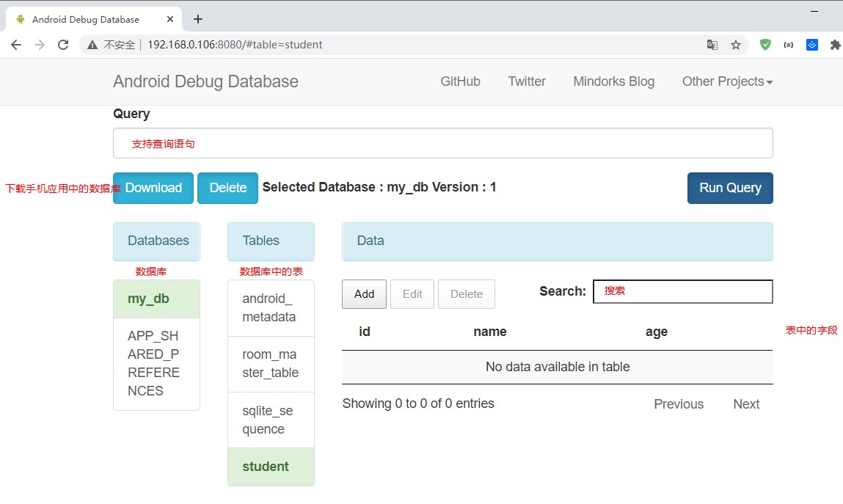Click the browser forward arrow
Viewport: 843px width, 504px height.
tap(40, 45)
